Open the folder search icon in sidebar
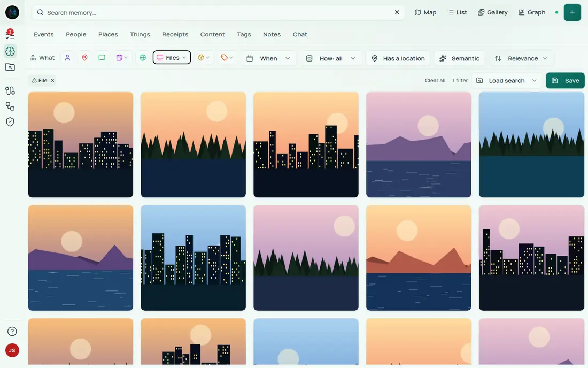This screenshot has width=588, height=368. [10, 67]
